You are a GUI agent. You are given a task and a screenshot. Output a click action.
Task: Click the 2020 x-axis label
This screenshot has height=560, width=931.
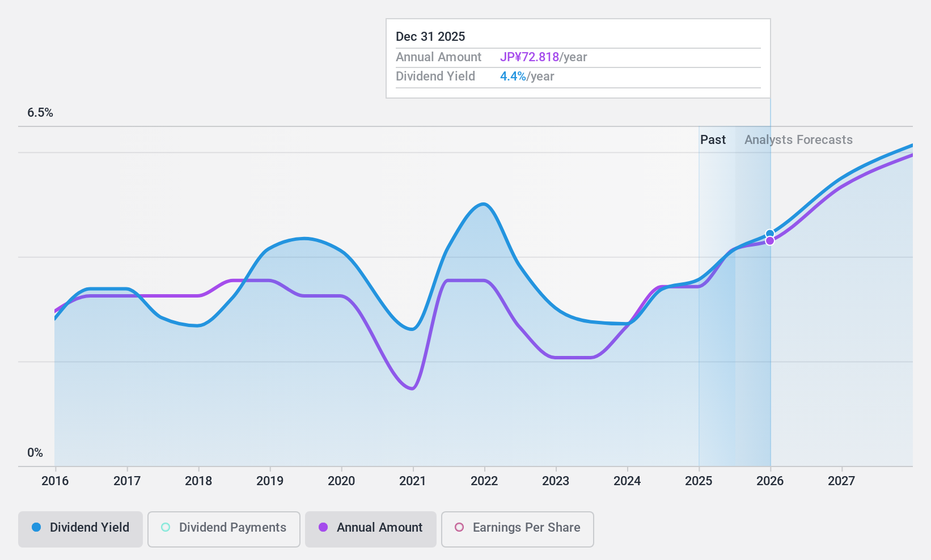point(341,481)
